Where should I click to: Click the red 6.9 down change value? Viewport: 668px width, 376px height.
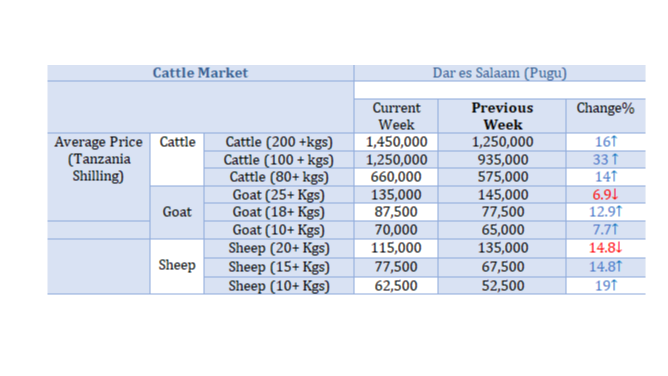(605, 195)
